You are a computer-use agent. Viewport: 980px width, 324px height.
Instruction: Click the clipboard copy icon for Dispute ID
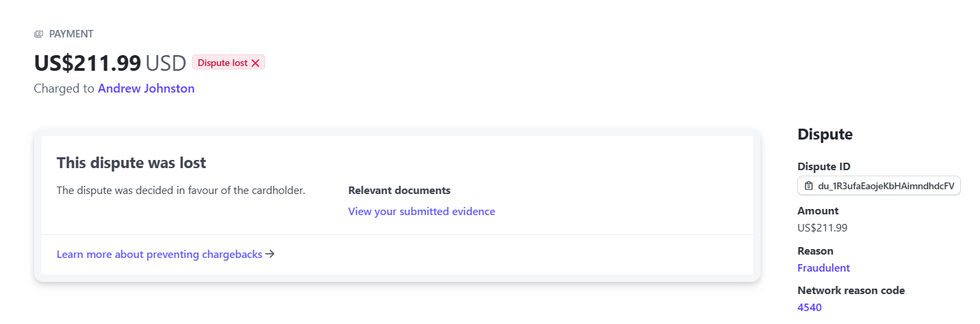click(809, 186)
